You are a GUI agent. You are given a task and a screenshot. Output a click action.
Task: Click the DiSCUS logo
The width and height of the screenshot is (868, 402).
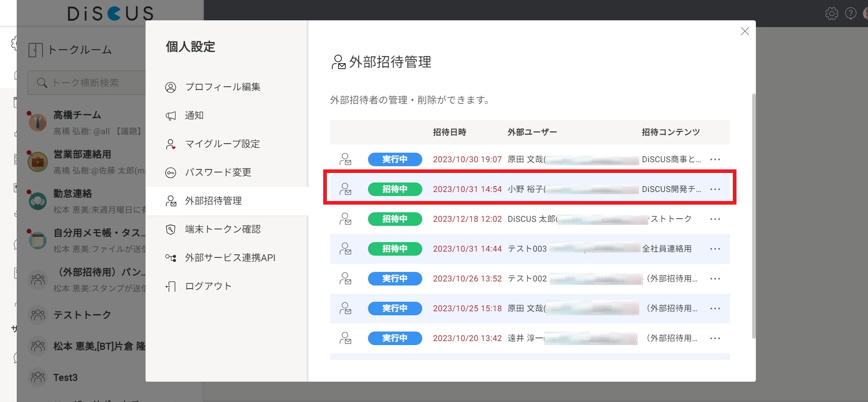click(x=110, y=14)
